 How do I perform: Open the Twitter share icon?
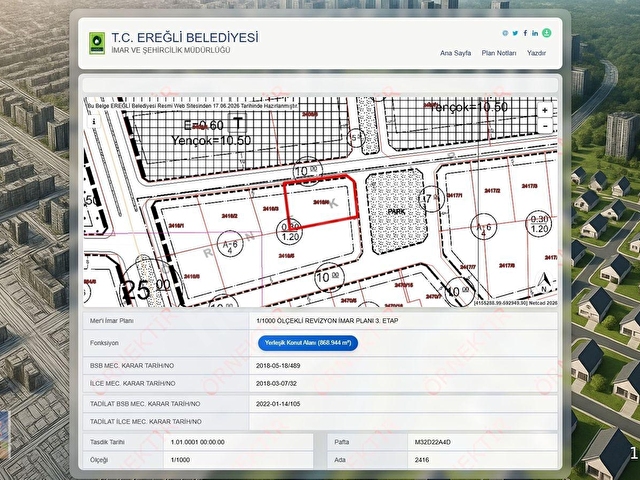point(515,33)
